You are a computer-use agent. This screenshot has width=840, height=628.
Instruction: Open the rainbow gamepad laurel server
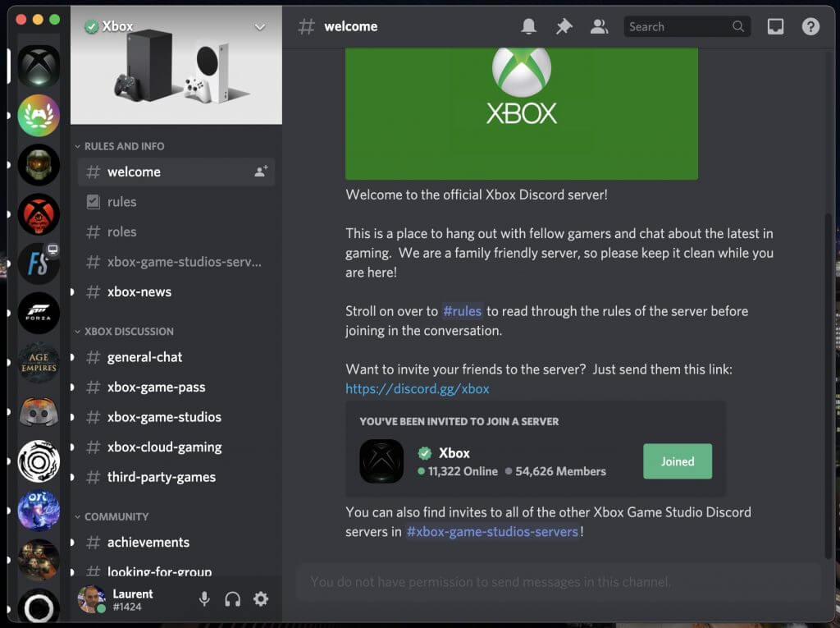39,115
